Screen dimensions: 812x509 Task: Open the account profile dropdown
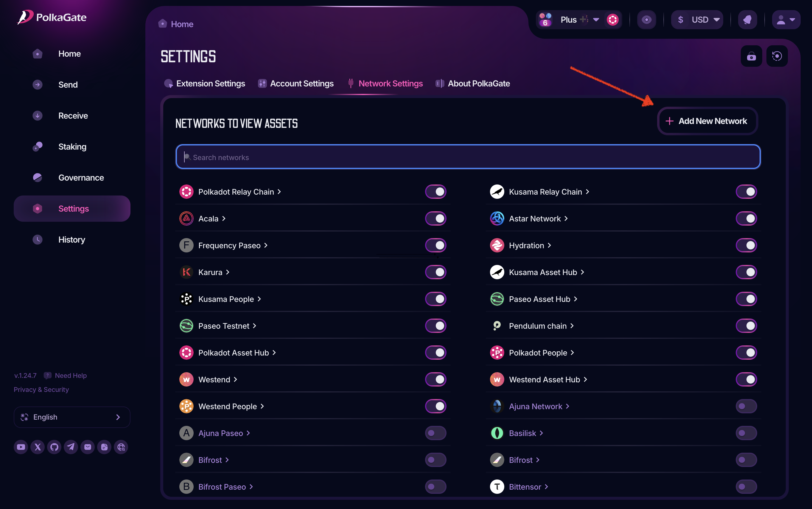(786, 20)
